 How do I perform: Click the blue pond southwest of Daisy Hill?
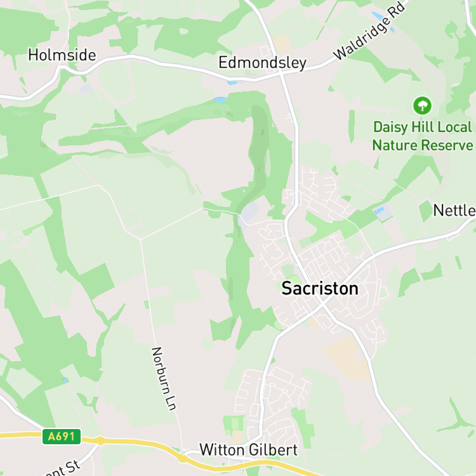click(379, 210)
